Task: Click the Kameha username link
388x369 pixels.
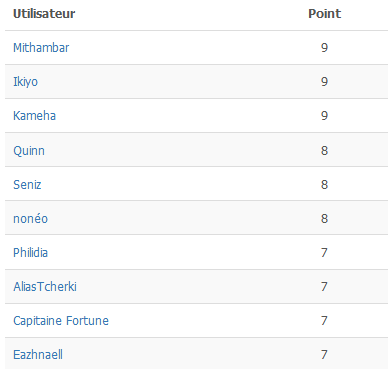Action: click(34, 116)
